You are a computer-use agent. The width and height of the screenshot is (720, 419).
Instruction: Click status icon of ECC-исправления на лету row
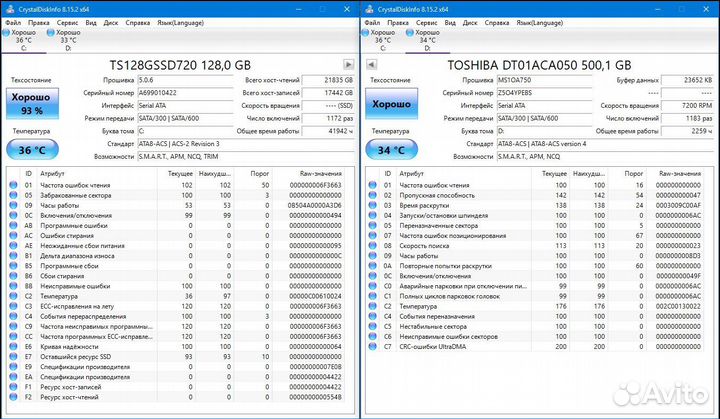point(13,306)
